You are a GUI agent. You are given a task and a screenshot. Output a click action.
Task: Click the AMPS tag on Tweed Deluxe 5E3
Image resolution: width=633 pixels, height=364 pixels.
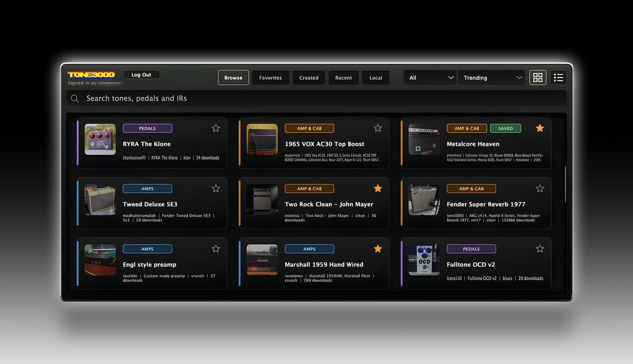[147, 189]
